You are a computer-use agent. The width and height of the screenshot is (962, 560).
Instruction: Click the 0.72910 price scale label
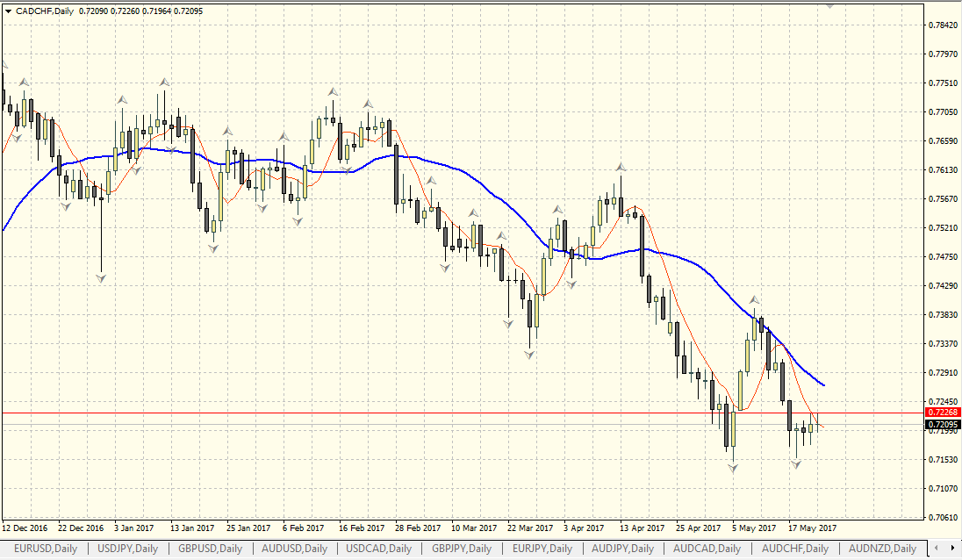point(943,372)
